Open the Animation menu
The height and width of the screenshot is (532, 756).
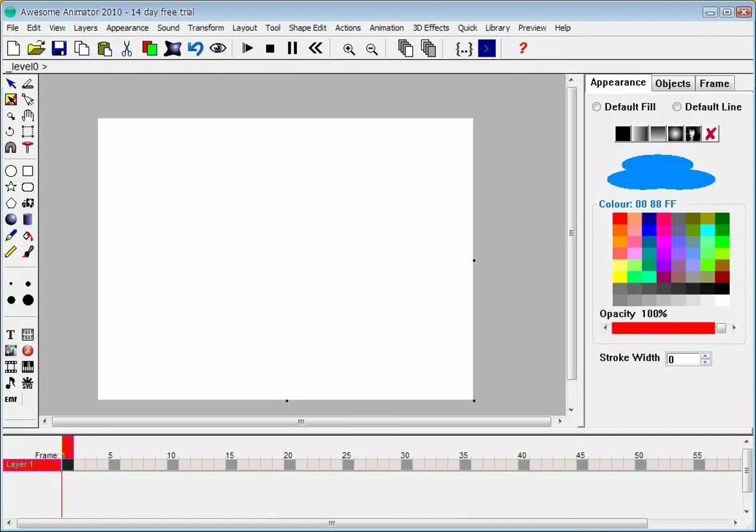pyautogui.click(x=387, y=28)
